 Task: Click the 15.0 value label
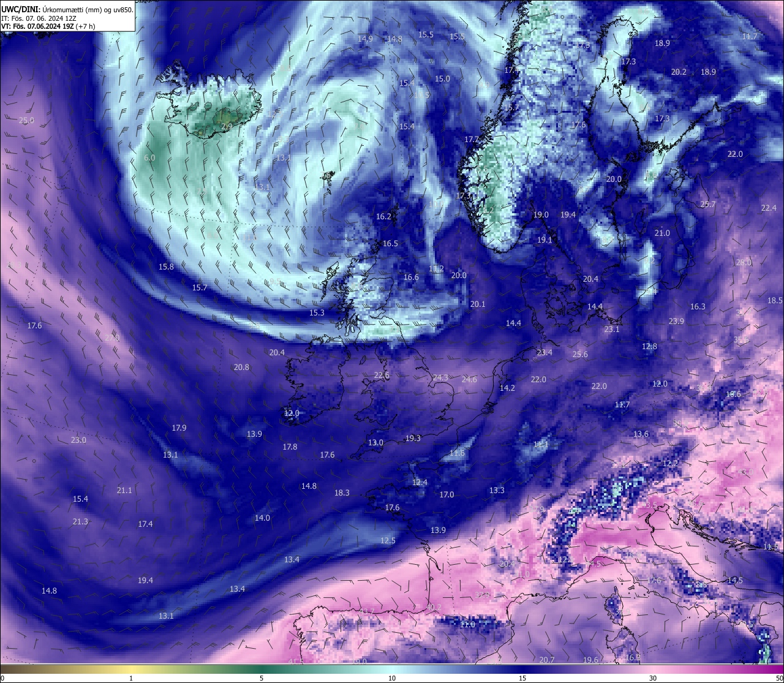pyautogui.click(x=442, y=78)
